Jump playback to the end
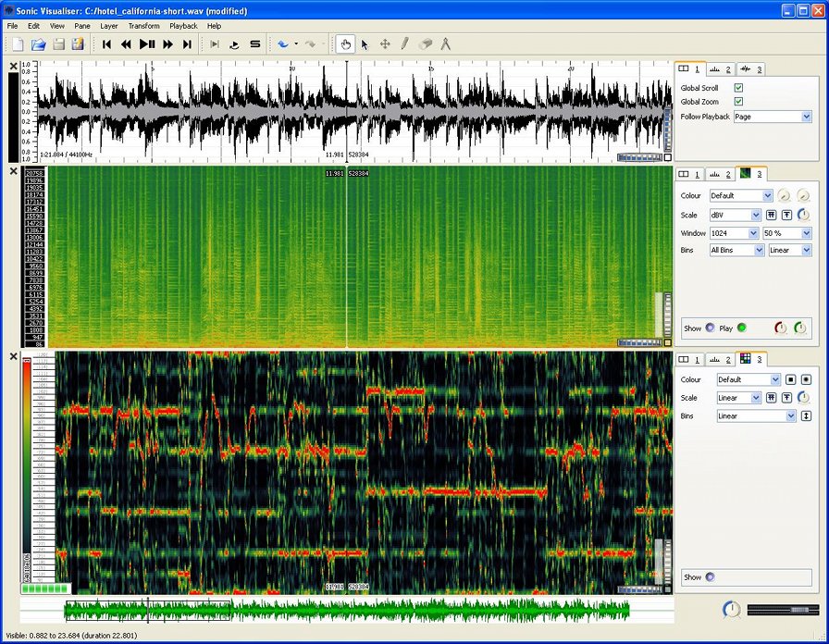829x644 pixels. (x=187, y=44)
